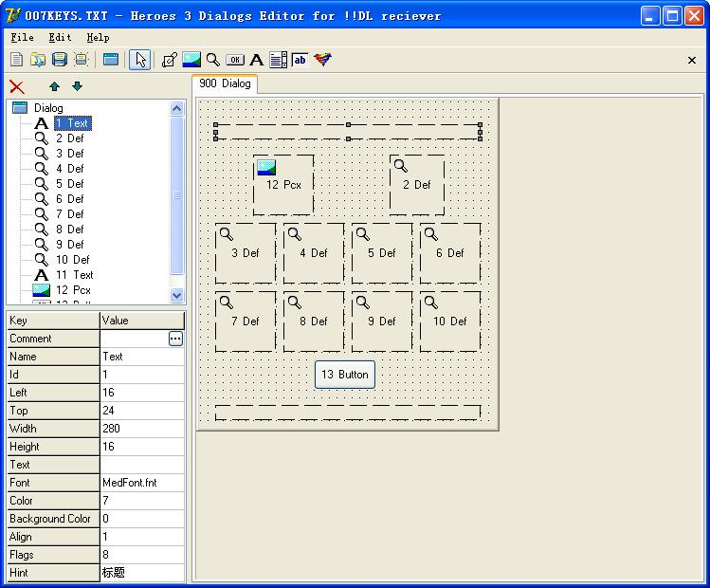This screenshot has width=710, height=588.
Task: Click the Hint value field
Action: [142, 573]
